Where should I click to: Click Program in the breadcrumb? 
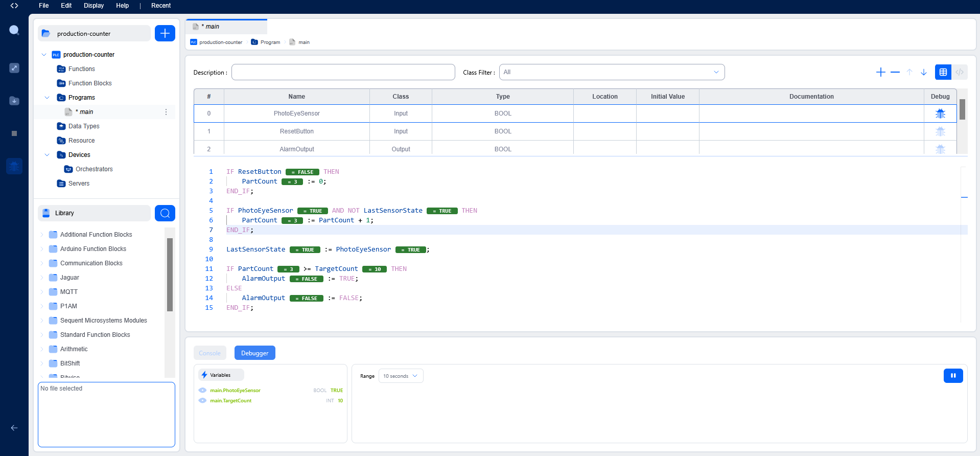[x=270, y=42]
